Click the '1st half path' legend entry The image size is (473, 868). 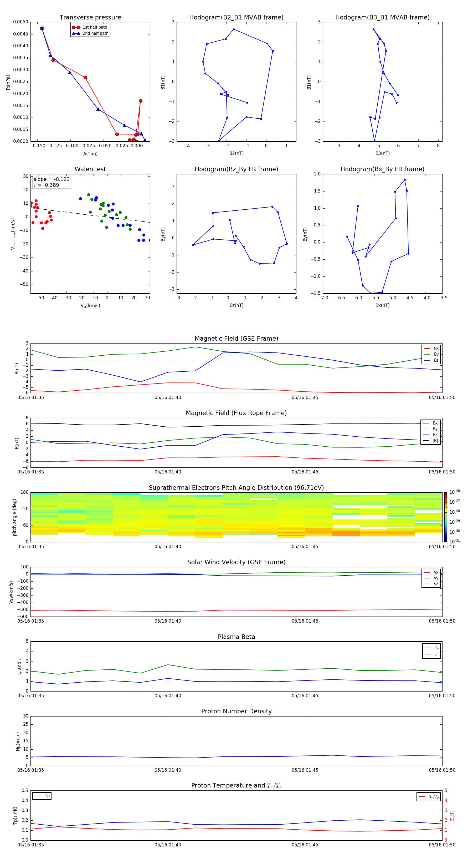tap(90, 27)
